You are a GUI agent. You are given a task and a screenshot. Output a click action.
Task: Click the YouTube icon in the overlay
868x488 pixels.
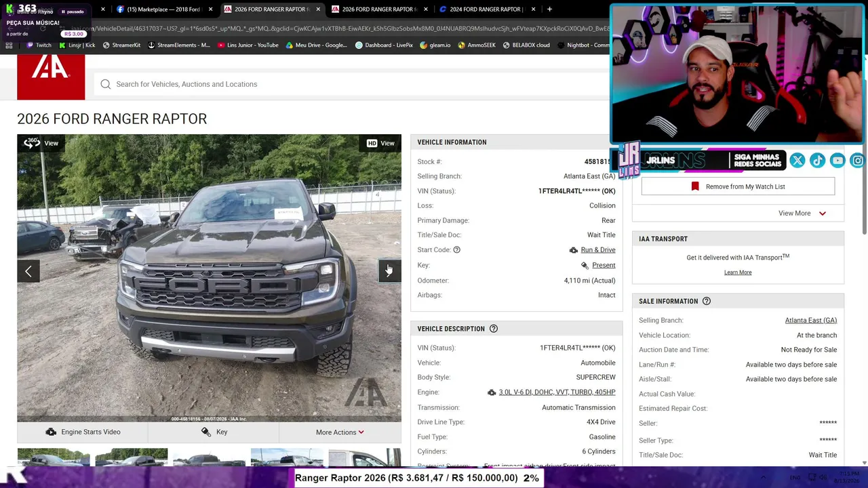pos(838,160)
